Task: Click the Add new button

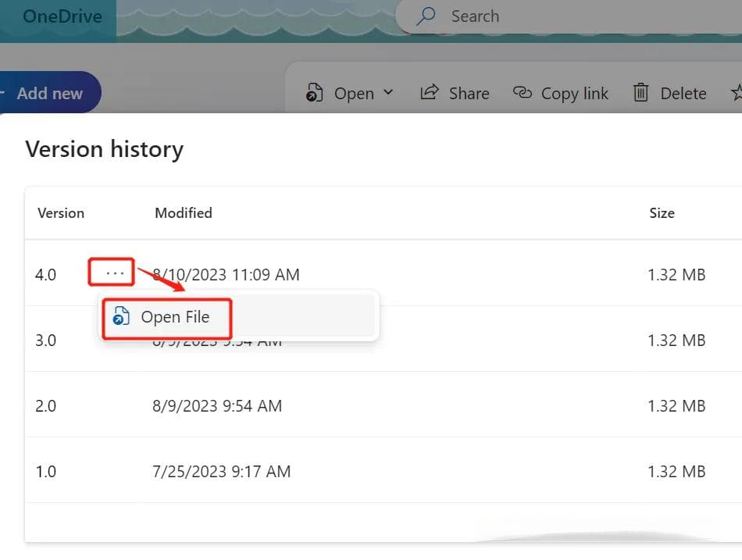Action: tap(50, 93)
